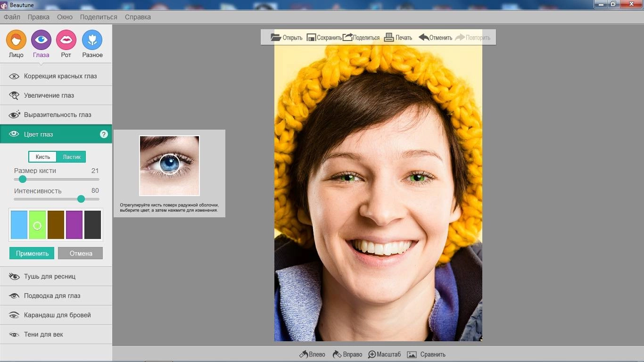
Task: Click Интенсивность slider handle
Action: pyautogui.click(x=81, y=199)
